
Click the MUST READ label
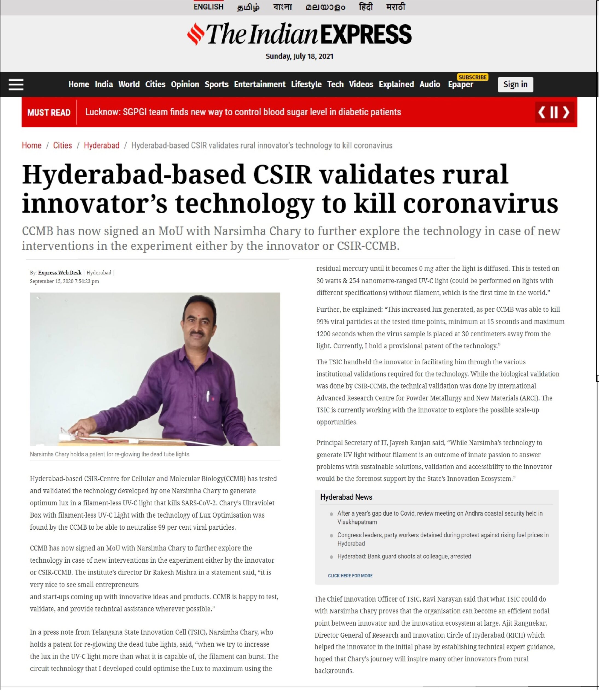pyautogui.click(x=49, y=112)
